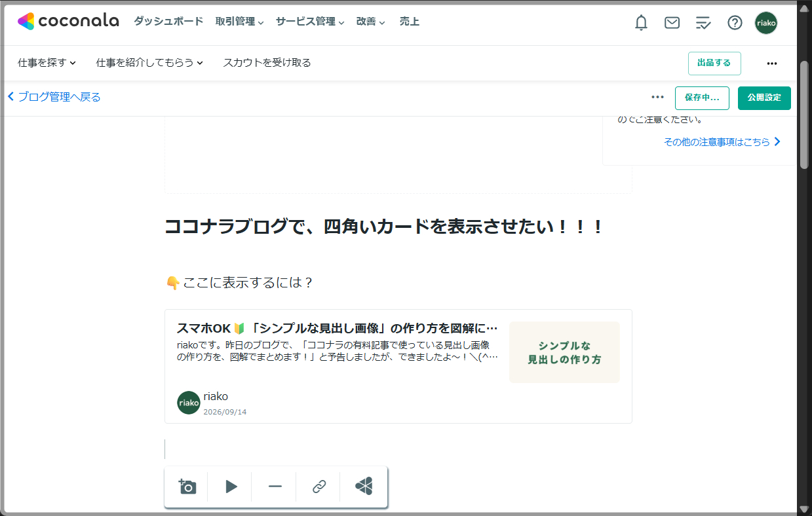
Task: Open スカウトを受け取る
Action: pyautogui.click(x=267, y=63)
